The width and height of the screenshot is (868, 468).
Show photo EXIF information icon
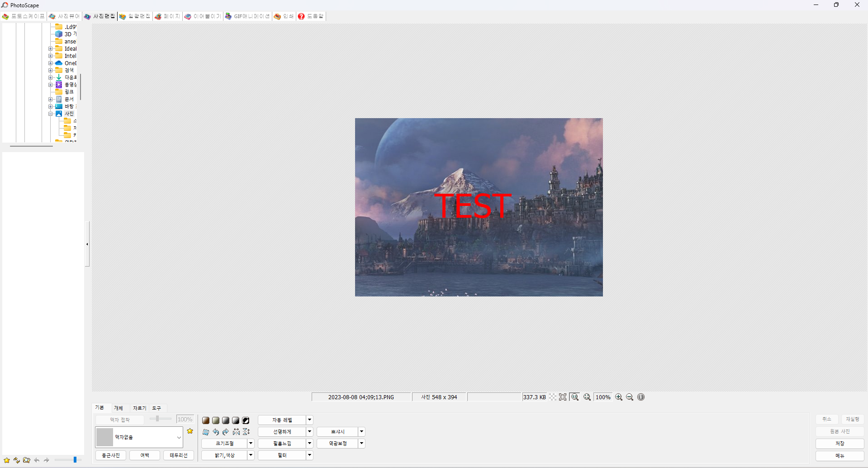pos(641,397)
